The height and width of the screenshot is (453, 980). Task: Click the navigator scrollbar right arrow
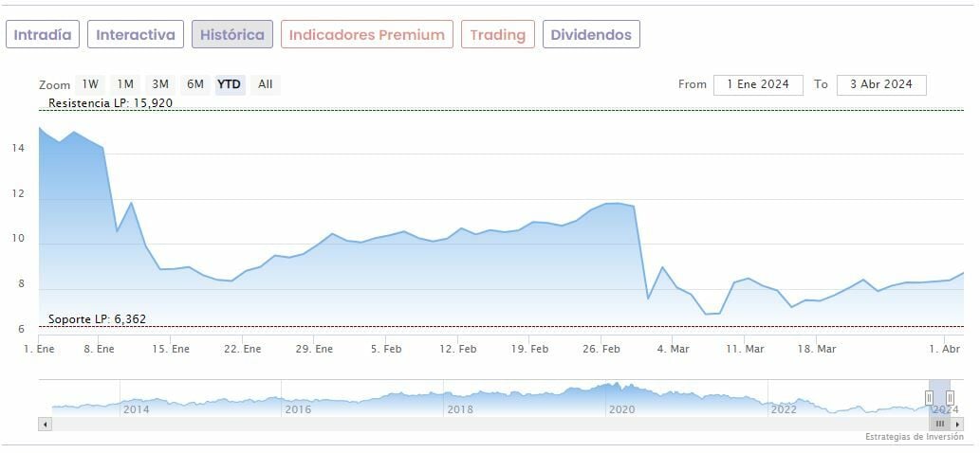(958, 424)
